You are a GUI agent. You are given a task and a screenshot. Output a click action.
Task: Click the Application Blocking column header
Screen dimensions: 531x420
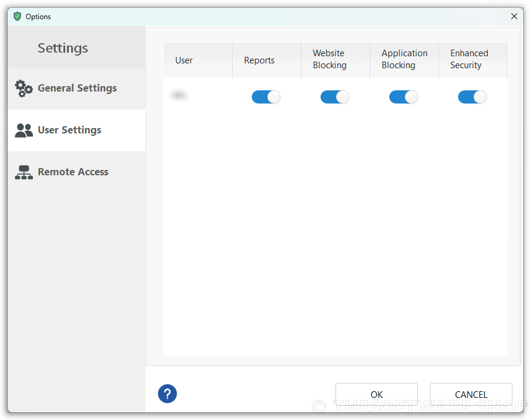pyautogui.click(x=404, y=60)
